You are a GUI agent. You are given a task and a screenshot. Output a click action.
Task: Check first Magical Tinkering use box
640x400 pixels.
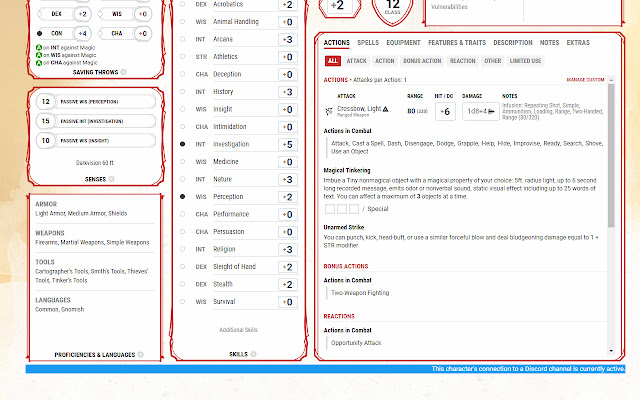[330, 209]
